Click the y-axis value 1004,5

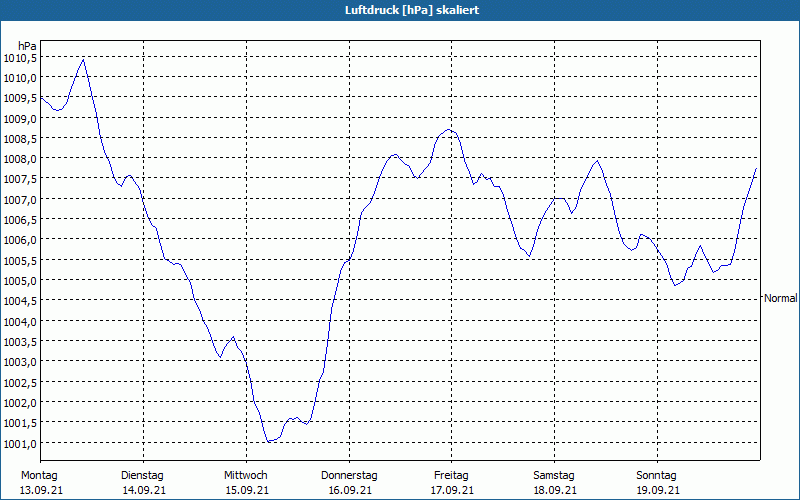(20, 301)
